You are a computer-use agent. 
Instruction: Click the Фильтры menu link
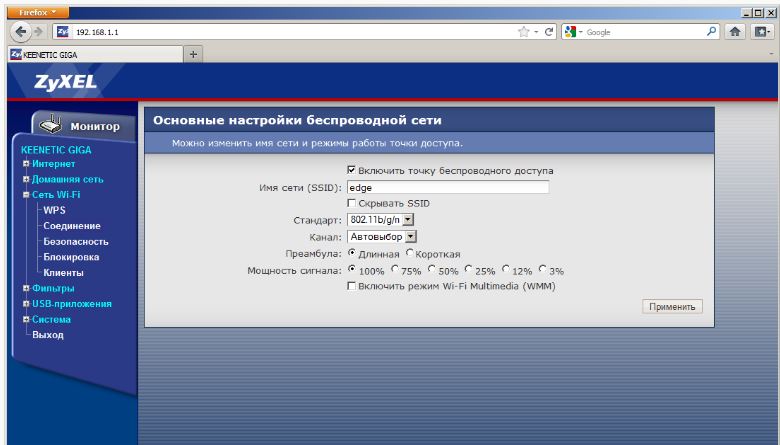pyautogui.click(x=53, y=288)
